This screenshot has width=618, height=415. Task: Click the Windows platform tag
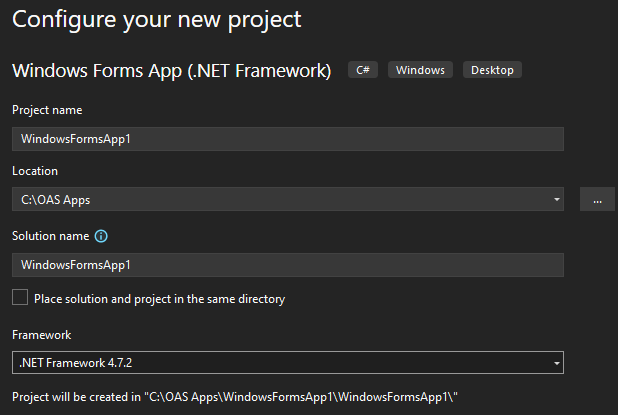420,70
